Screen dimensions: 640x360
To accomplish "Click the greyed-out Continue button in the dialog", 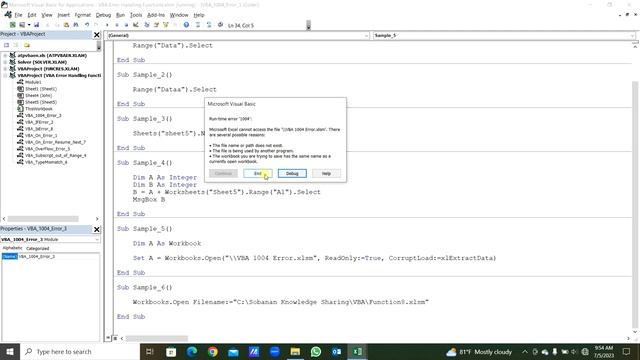I will click(223, 173).
